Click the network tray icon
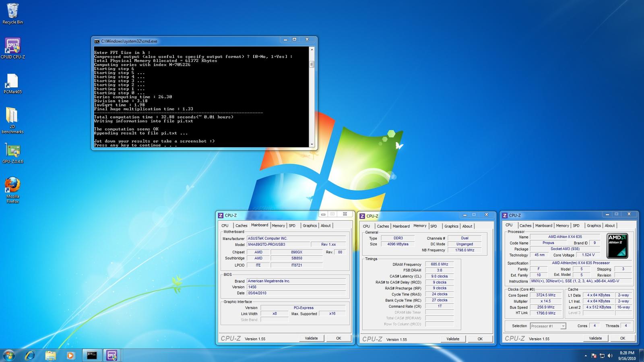644x362 pixels. [602, 356]
